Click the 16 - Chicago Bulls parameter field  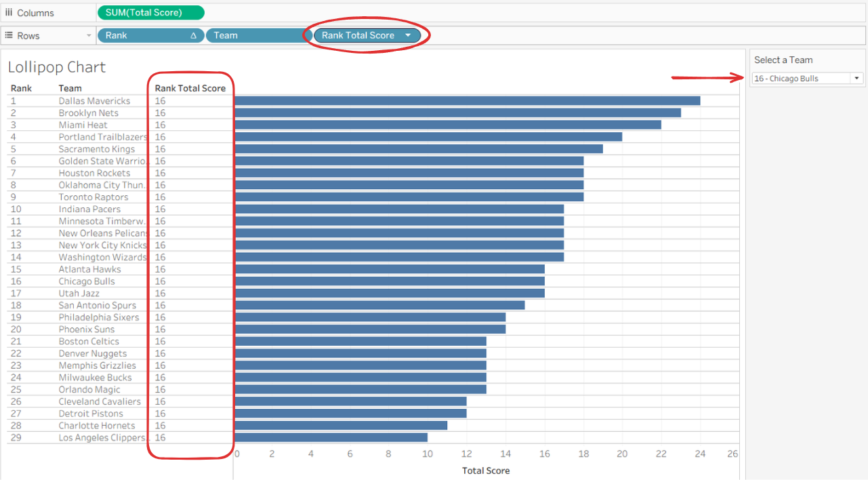(x=807, y=79)
